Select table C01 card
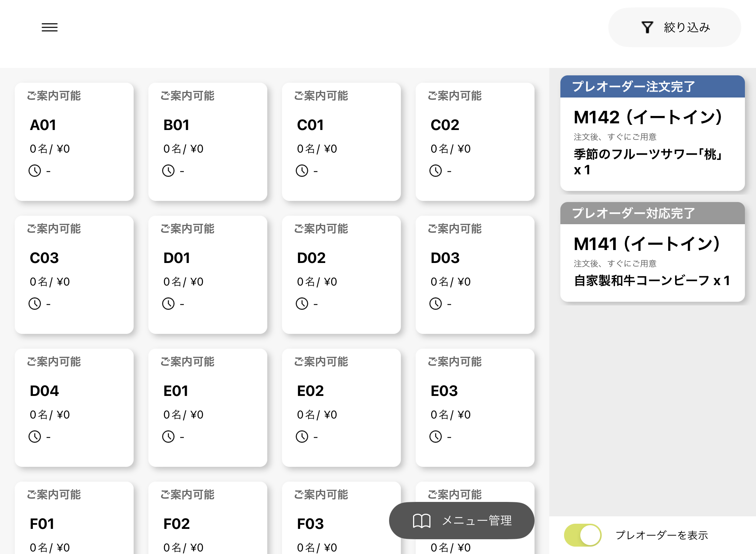Viewport: 756px width, 554px height. tap(341, 142)
